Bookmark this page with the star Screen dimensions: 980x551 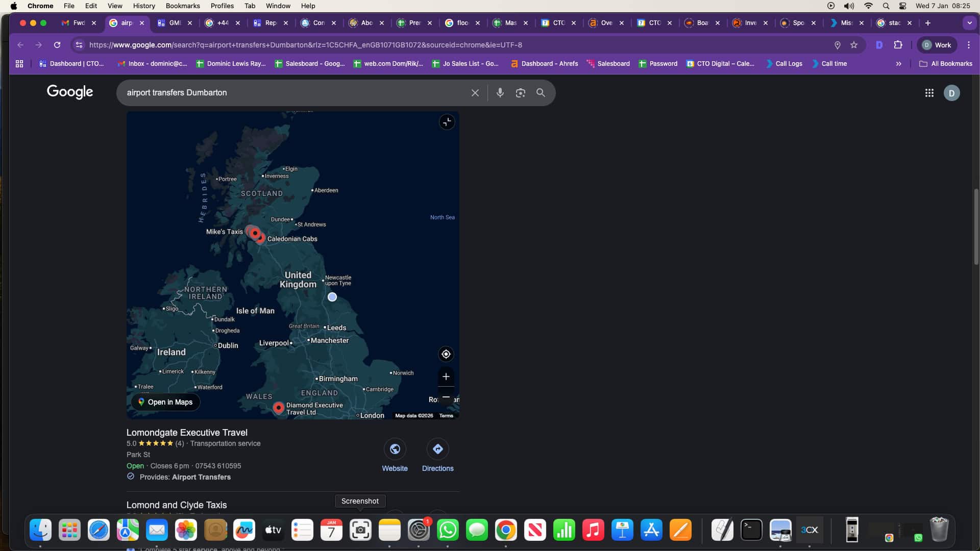(x=854, y=45)
